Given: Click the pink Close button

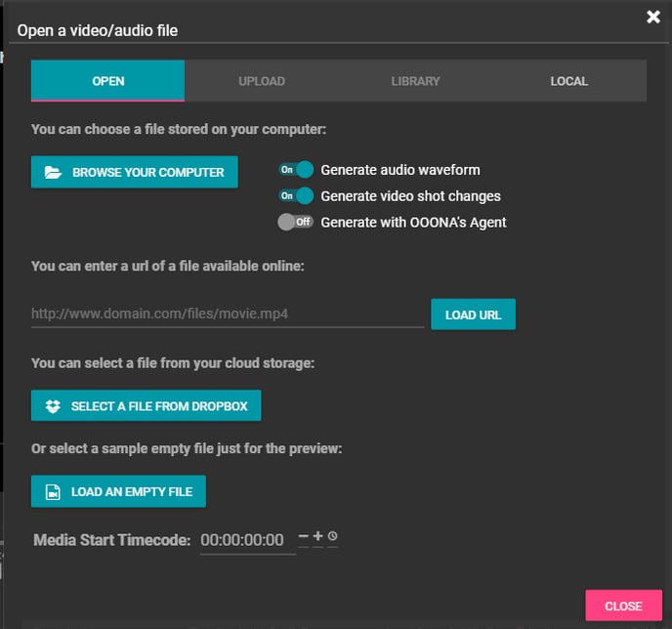Looking at the screenshot, I should point(622,606).
